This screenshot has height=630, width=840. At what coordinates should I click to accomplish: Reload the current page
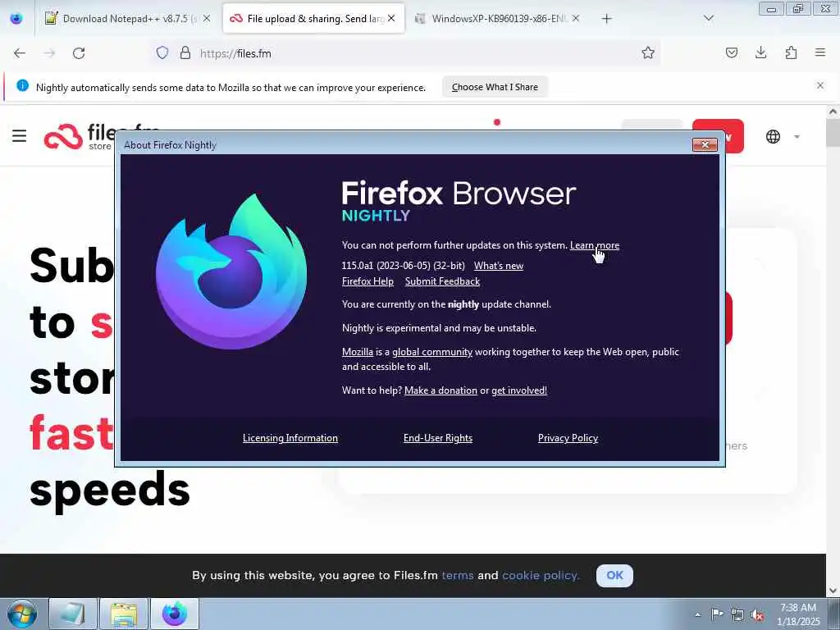coord(79,53)
